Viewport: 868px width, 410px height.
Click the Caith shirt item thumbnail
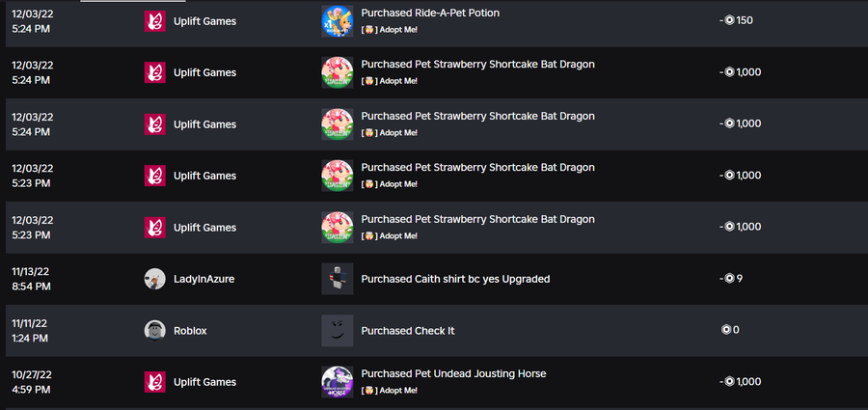tap(338, 279)
